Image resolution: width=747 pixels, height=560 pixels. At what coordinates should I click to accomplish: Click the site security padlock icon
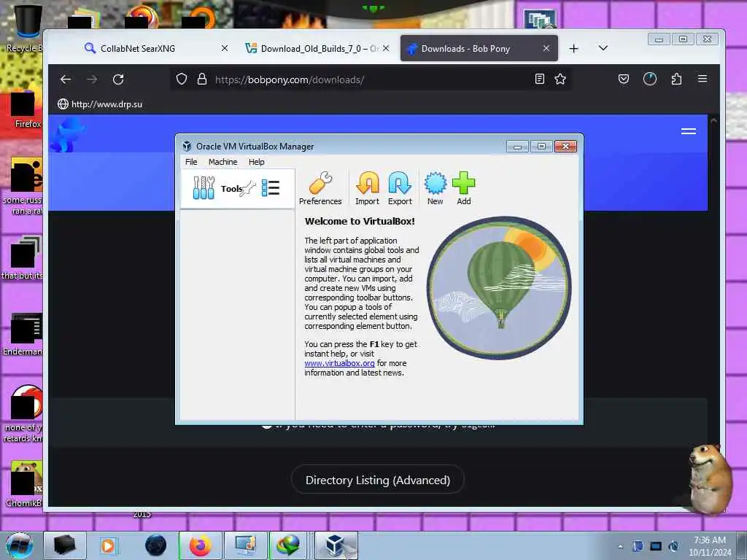point(202,79)
